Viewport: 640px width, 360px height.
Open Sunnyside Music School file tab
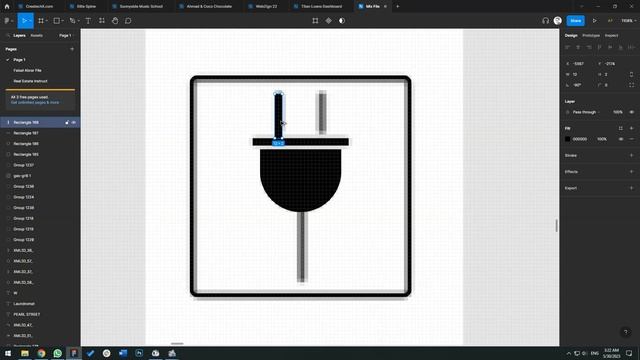point(138,6)
